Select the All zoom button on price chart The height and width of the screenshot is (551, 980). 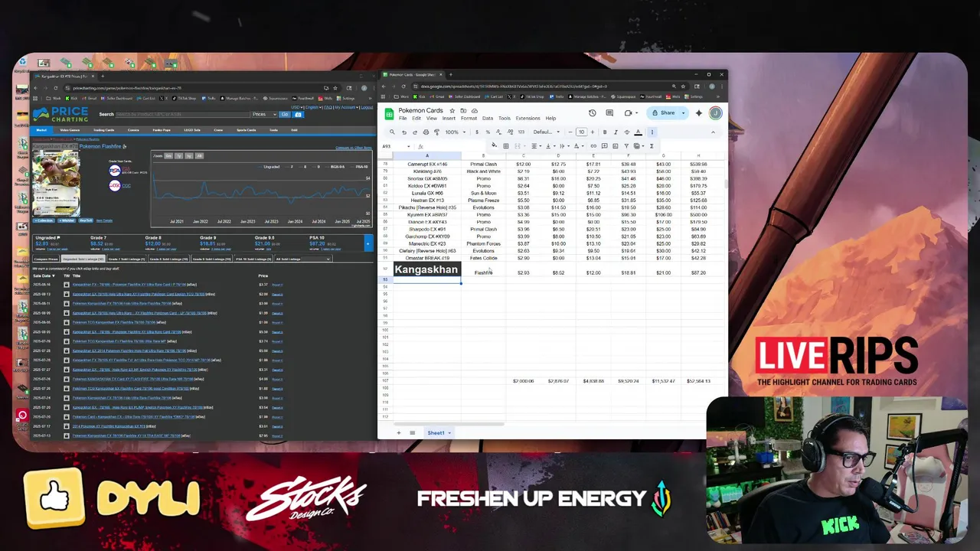pyautogui.click(x=199, y=156)
